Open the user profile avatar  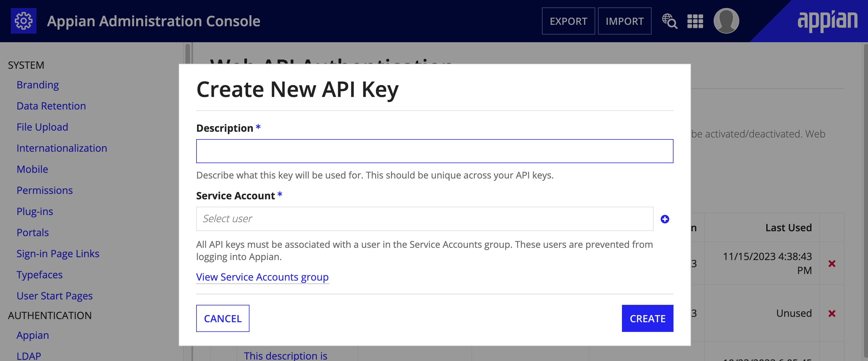tap(726, 21)
